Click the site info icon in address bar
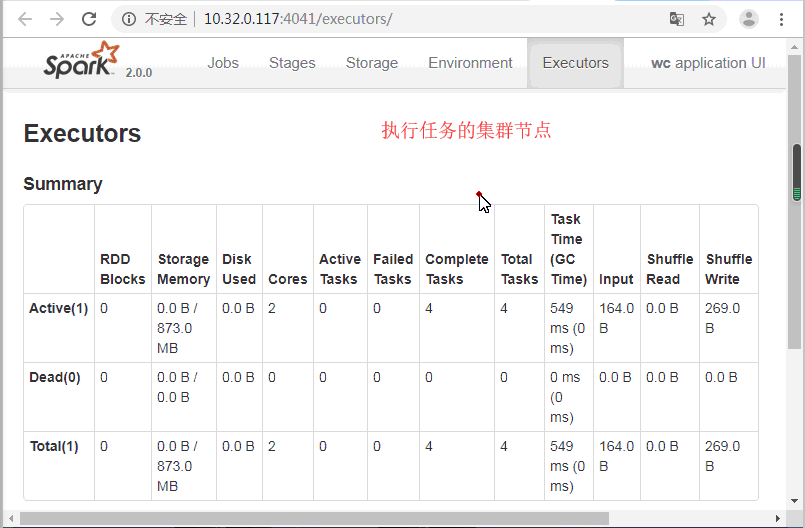The height and width of the screenshot is (528, 805). click(x=129, y=19)
